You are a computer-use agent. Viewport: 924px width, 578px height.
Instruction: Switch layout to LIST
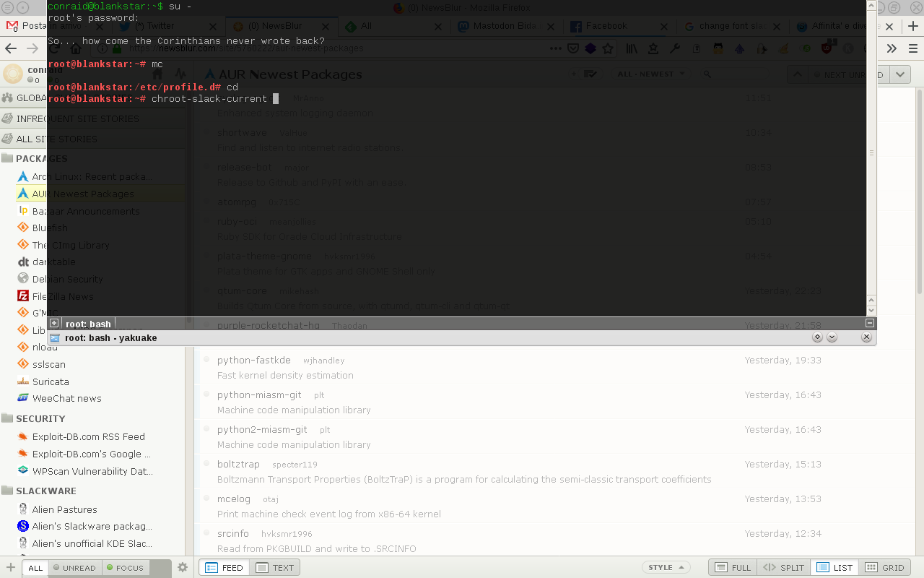coord(834,568)
